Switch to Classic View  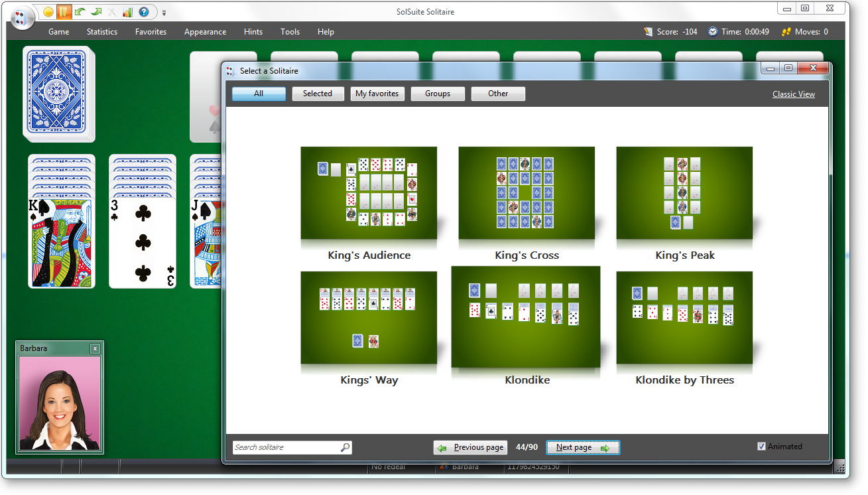pos(793,94)
